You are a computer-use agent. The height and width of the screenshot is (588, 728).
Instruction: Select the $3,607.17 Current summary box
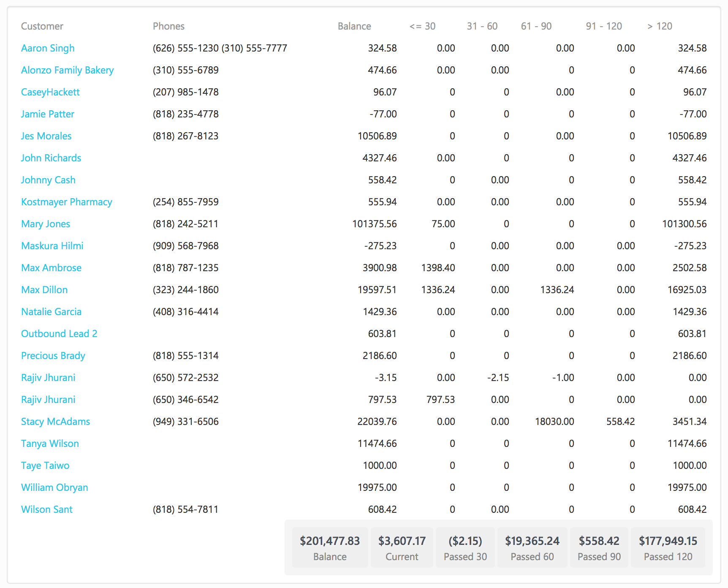(402, 547)
